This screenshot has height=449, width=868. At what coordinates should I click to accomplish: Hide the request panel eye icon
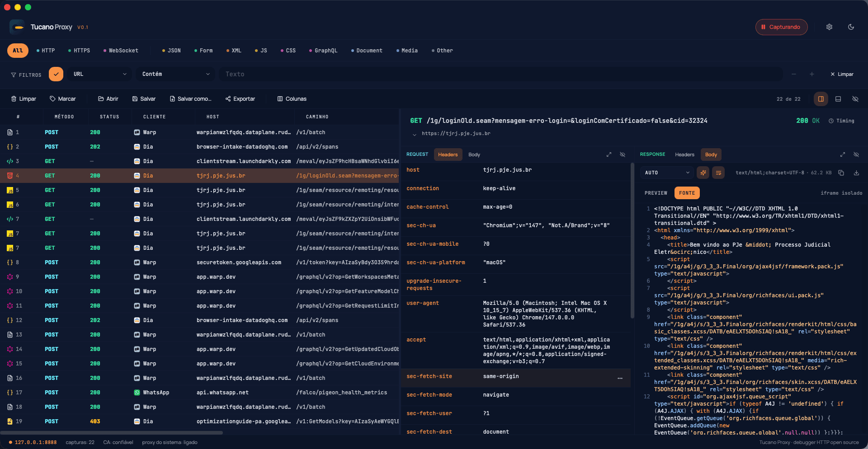click(x=623, y=154)
